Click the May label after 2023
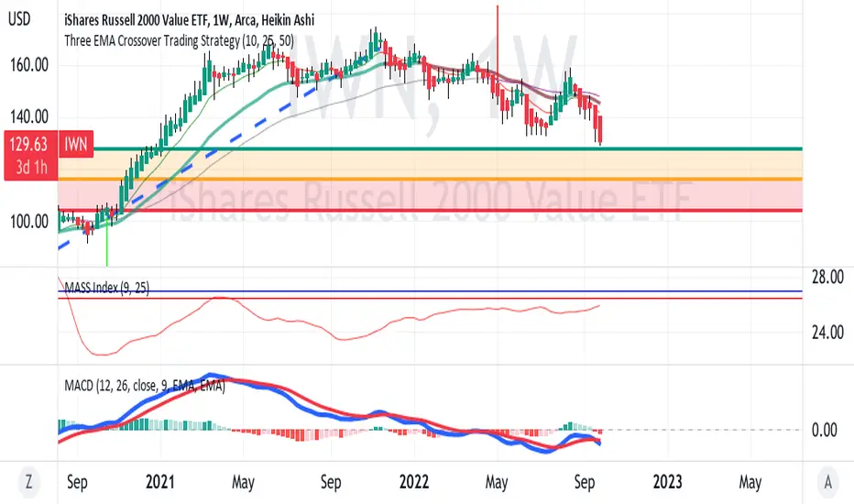854x504 pixels. (750, 482)
